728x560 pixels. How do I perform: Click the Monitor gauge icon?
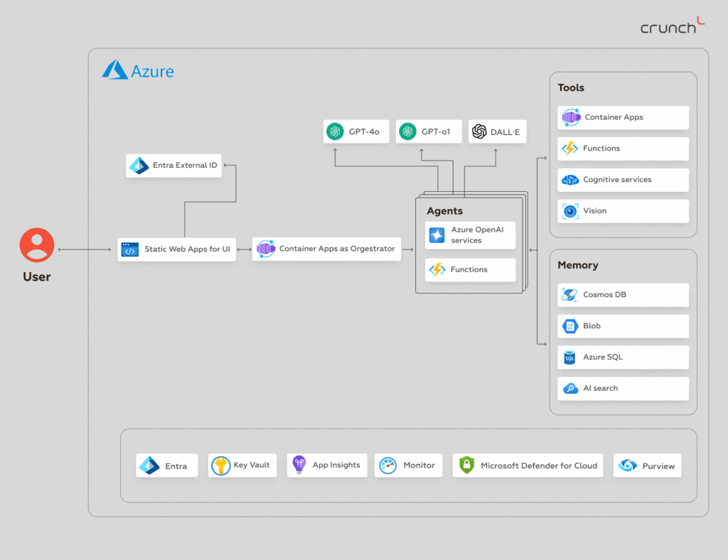pyautogui.click(x=387, y=465)
